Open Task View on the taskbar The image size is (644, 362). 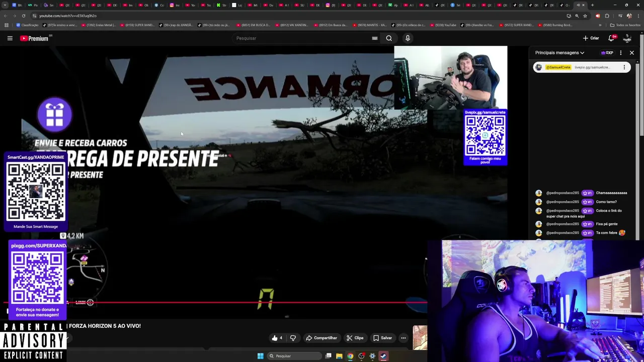click(x=329, y=356)
